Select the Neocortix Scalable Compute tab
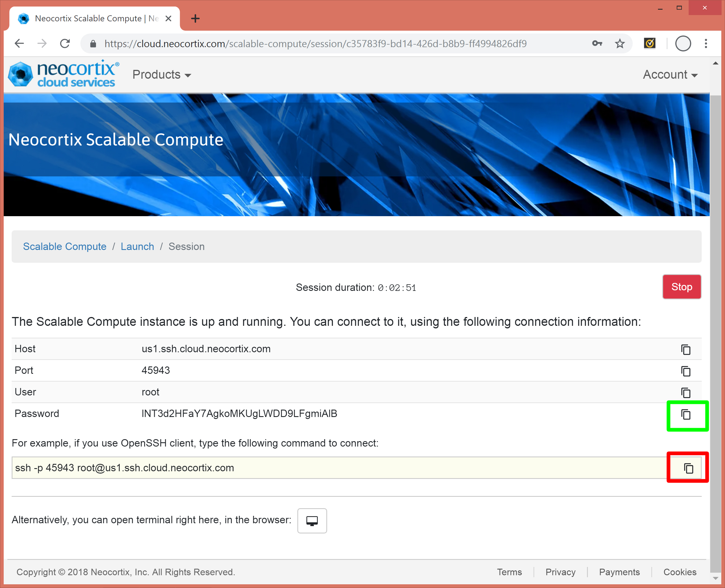The width and height of the screenshot is (725, 588). point(88,19)
